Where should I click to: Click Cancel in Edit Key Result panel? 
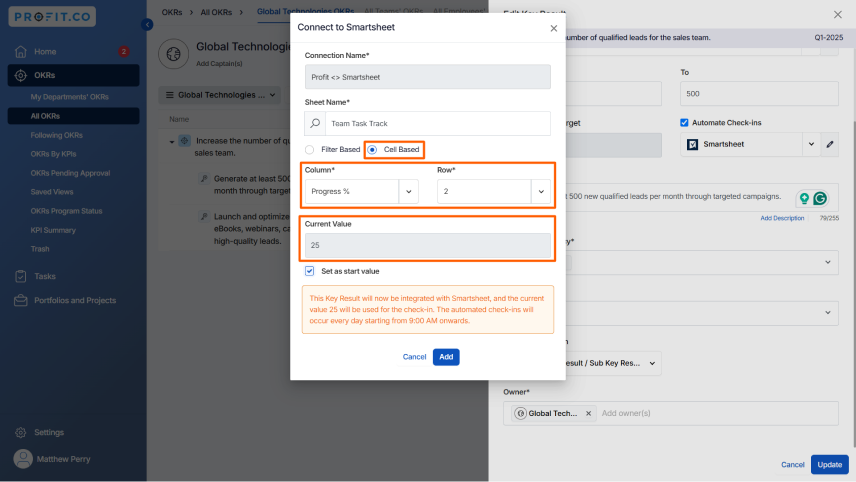point(792,465)
